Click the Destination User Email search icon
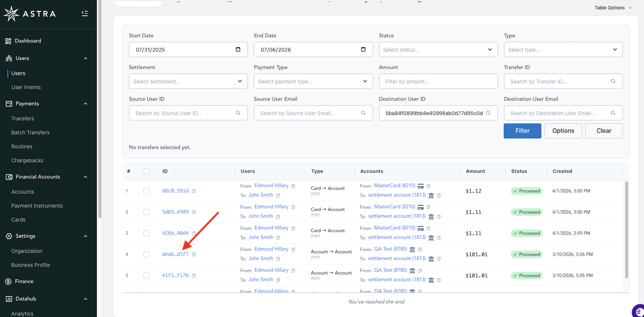This screenshot has width=644, height=317. point(613,113)
